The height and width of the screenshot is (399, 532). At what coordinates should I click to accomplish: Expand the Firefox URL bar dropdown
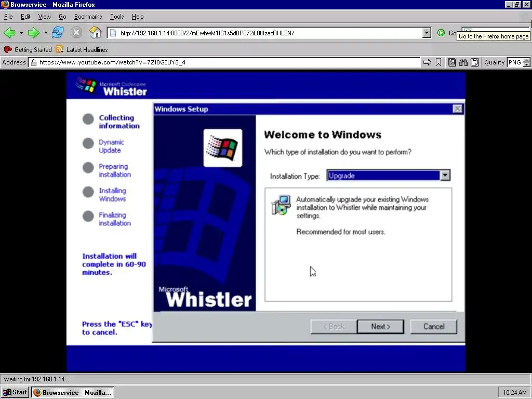427,33
